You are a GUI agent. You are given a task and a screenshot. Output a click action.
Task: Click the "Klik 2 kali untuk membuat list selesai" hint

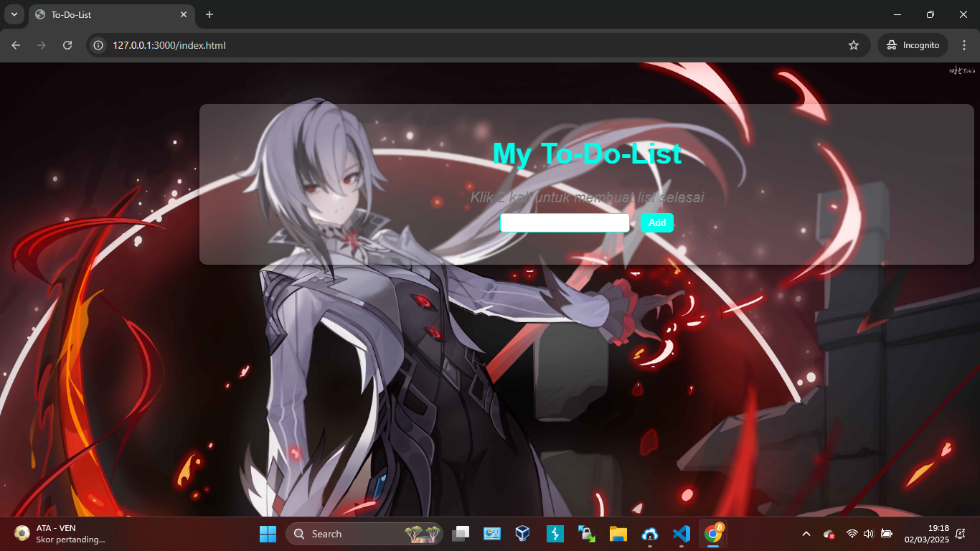point(587,197)
